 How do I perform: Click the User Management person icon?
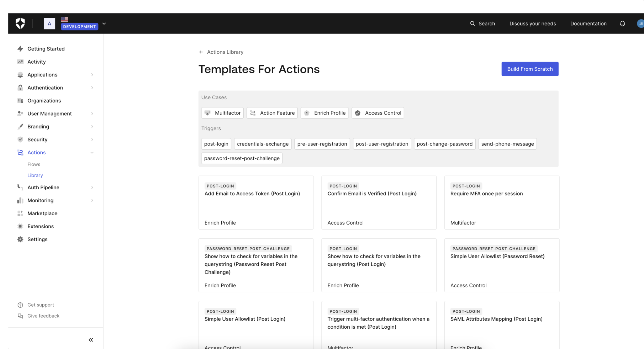pos(20,113)
